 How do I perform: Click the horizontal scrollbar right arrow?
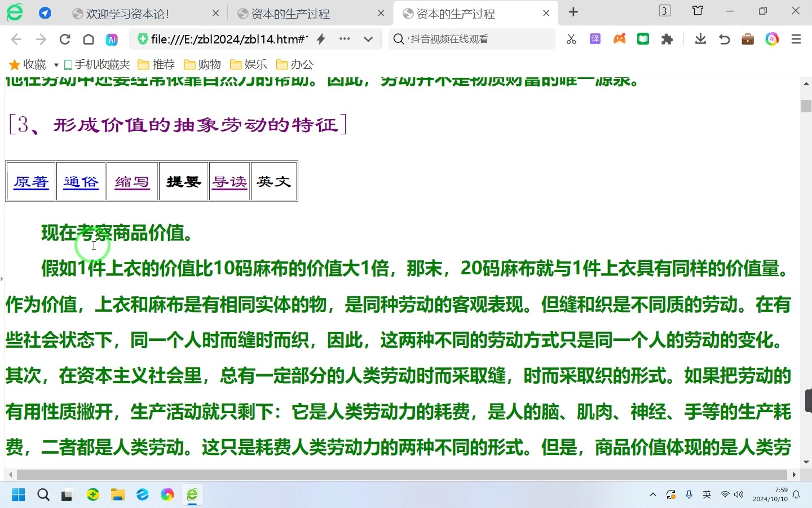(794, 475)
